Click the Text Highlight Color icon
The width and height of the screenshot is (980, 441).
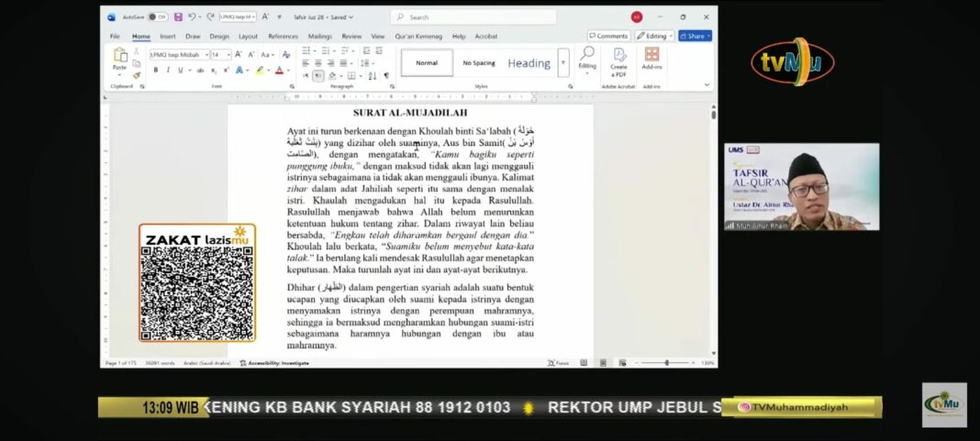click(x=260, y=70)
